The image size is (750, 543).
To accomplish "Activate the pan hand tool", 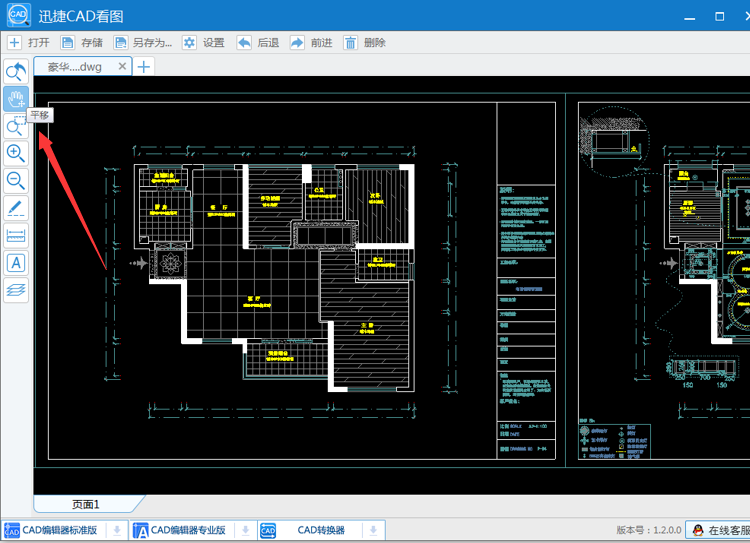I will [16, 99].
